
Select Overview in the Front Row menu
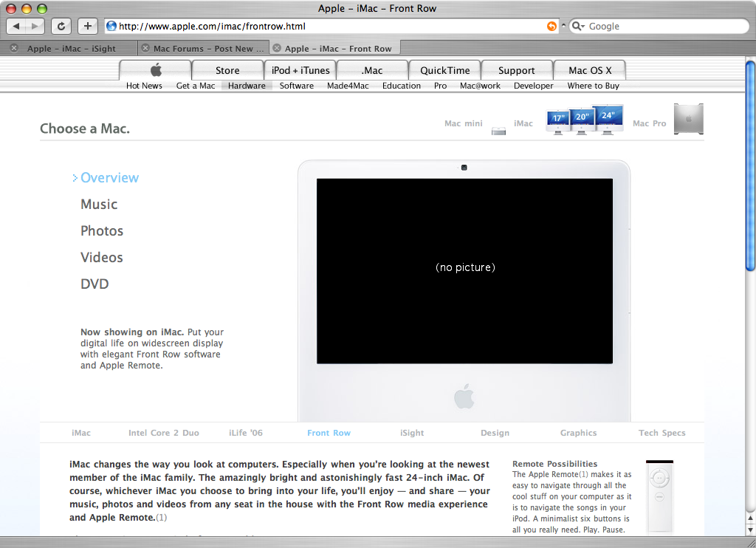109,177
